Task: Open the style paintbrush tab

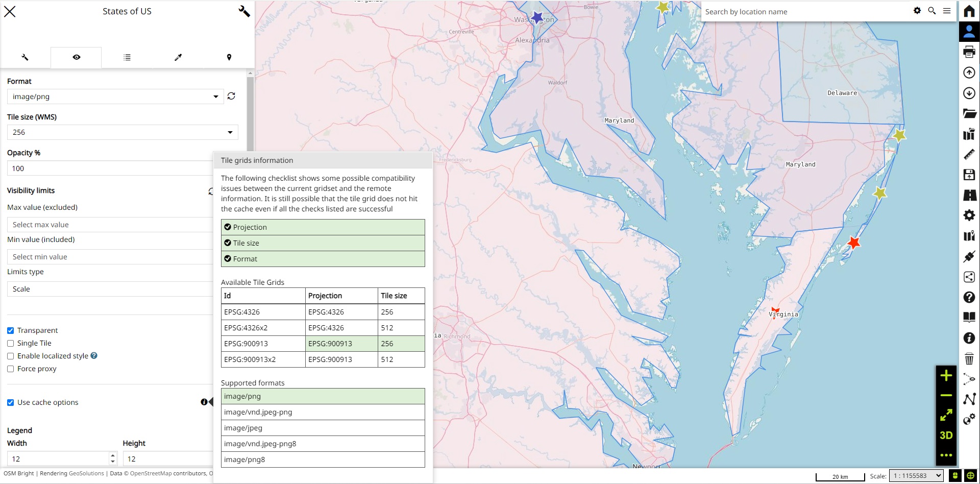Action: [x=178, y=57]
